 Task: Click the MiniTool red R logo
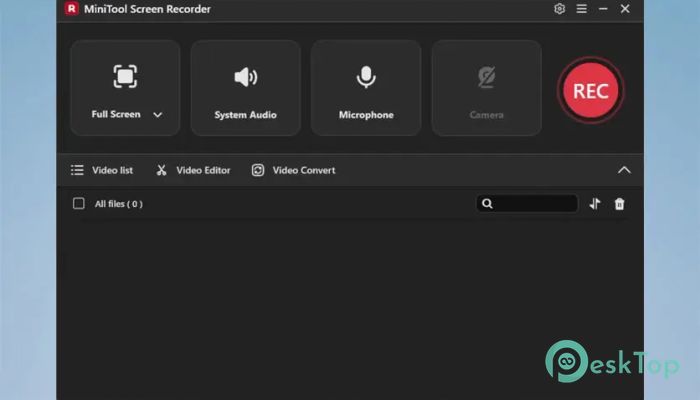point(71,8)
